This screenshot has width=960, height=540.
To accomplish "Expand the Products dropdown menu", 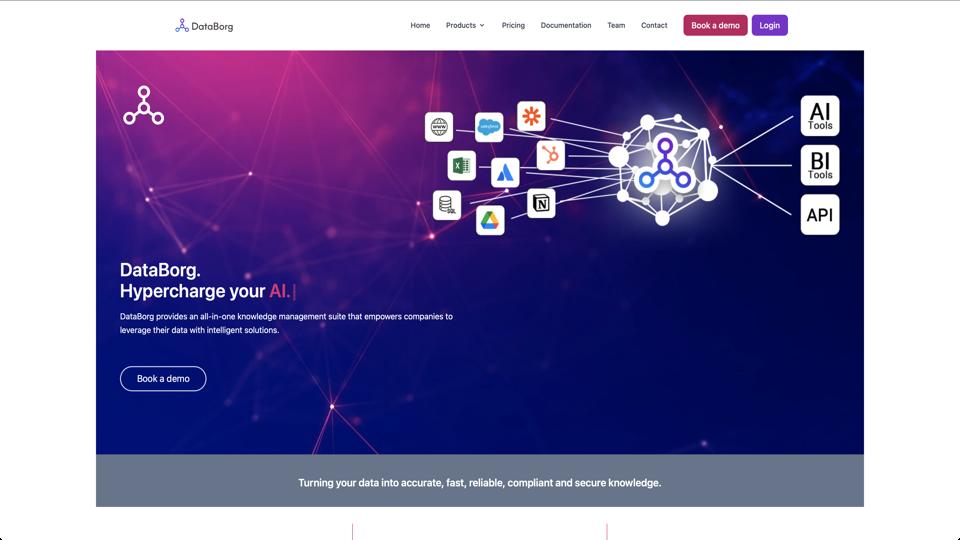I will coord(465,25).
